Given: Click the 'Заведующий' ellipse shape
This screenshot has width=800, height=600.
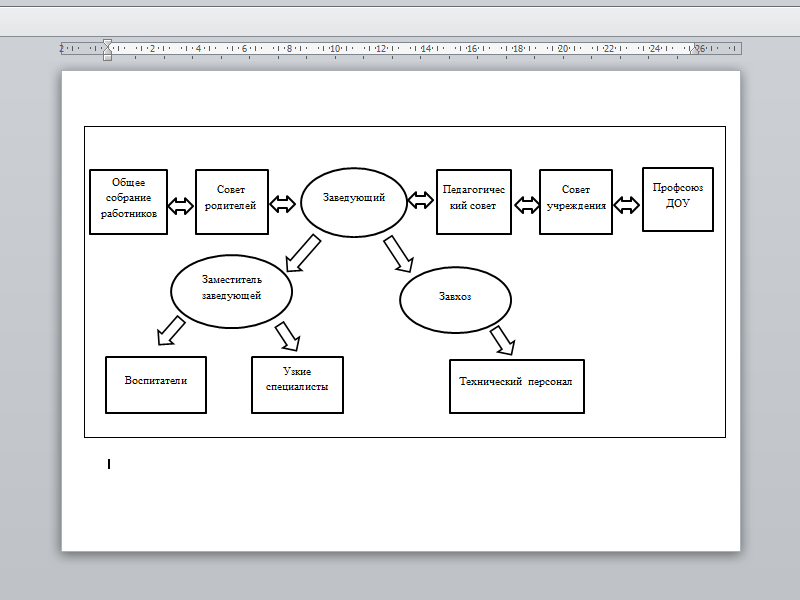Looking at the screenshot, I should click(354, 199).
